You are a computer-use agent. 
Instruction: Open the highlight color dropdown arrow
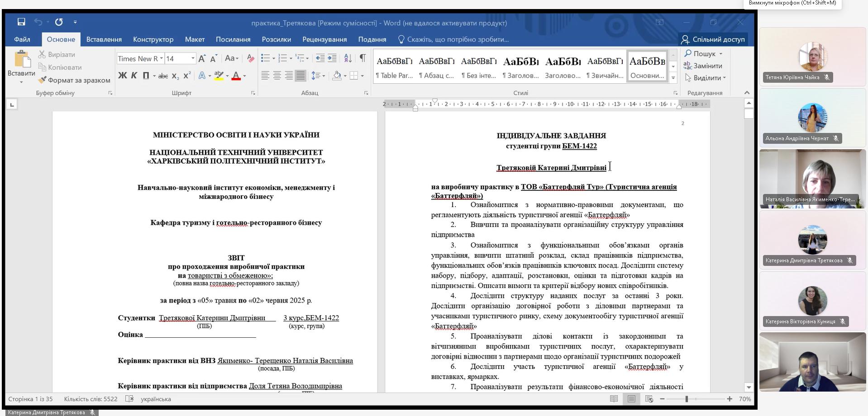(x=227, y=76)
